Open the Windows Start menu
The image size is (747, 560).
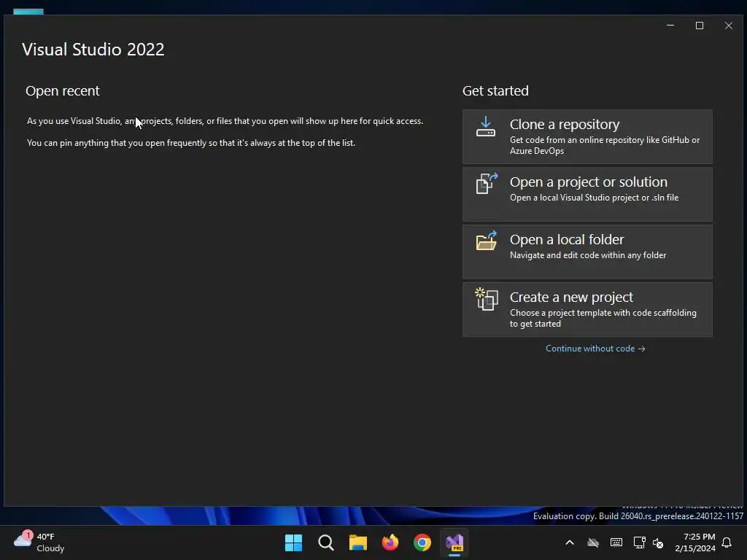coord(293,542)
